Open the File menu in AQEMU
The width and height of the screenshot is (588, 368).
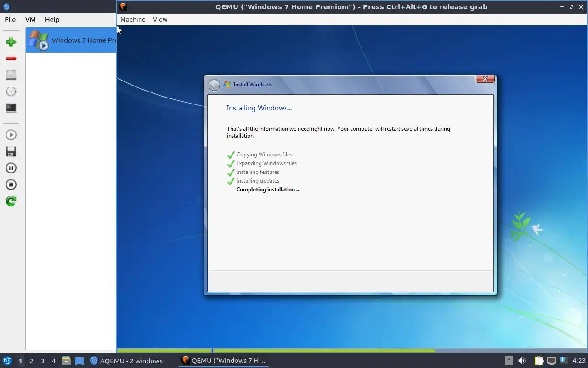coord(10,20)
